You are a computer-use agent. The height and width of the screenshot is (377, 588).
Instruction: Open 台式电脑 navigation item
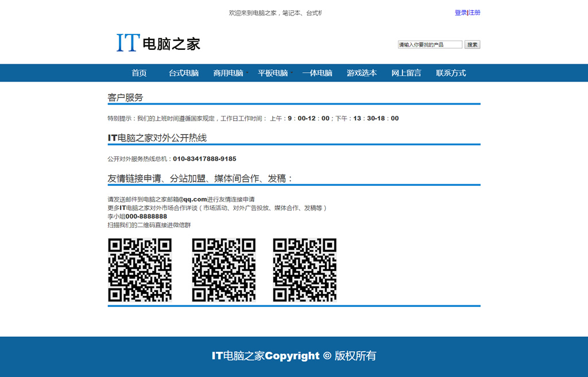[184, 73]
